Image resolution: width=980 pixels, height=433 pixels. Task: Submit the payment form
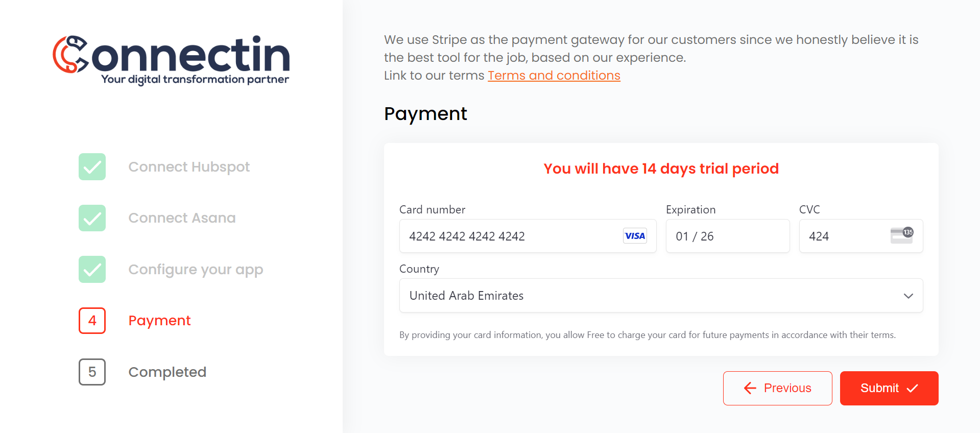click(889, 388)
